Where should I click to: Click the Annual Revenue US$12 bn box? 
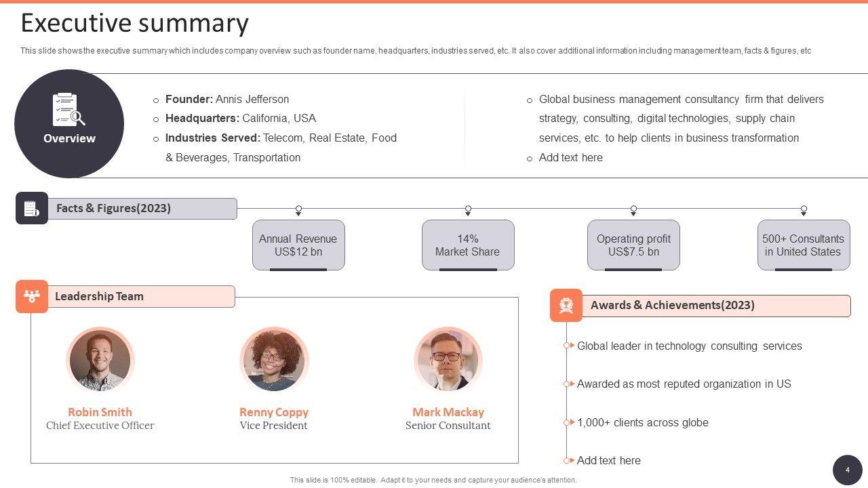pyautogui.click(x=298, y=245)
